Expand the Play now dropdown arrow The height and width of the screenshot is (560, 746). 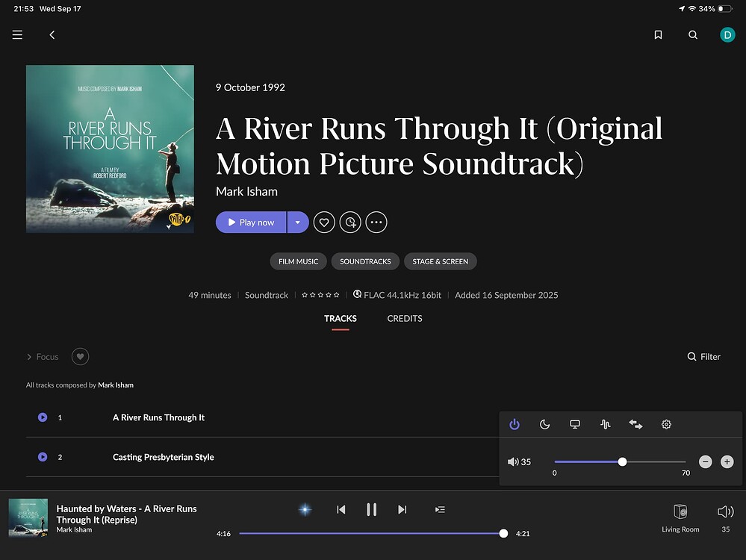pos(298,223)
